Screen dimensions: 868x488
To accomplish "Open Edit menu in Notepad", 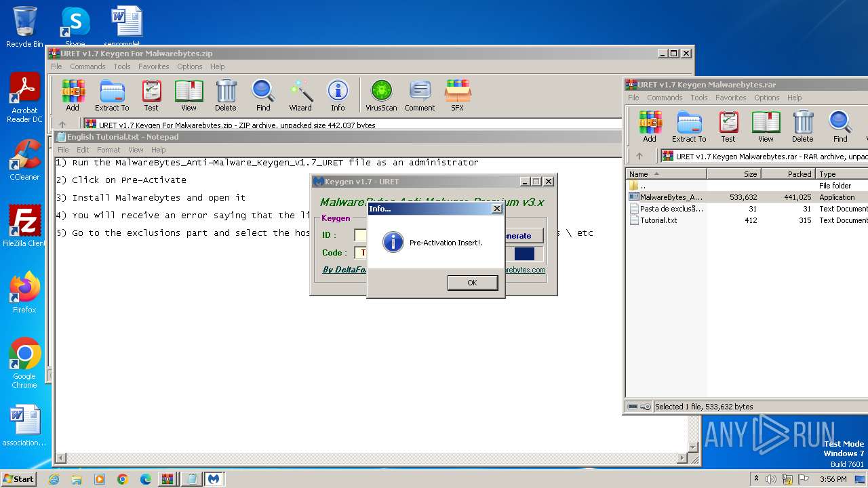I will point(83,150).
